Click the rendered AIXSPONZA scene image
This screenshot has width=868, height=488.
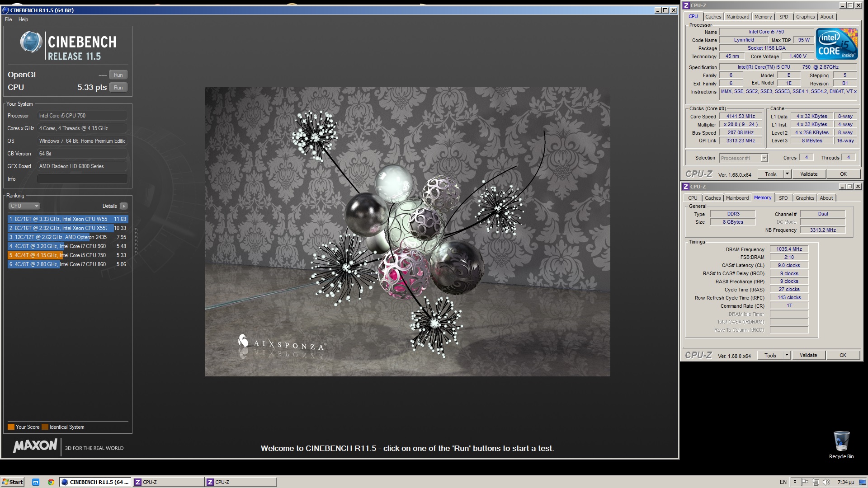pos(407,231)
